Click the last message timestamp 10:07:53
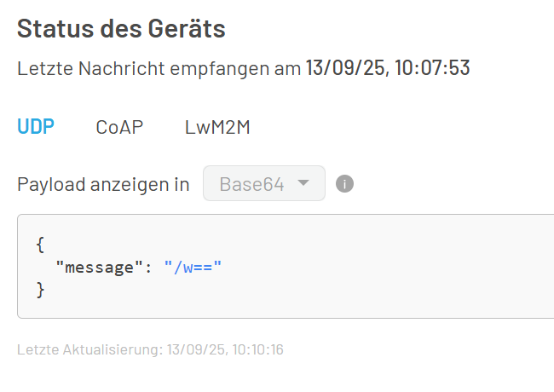 432,67
